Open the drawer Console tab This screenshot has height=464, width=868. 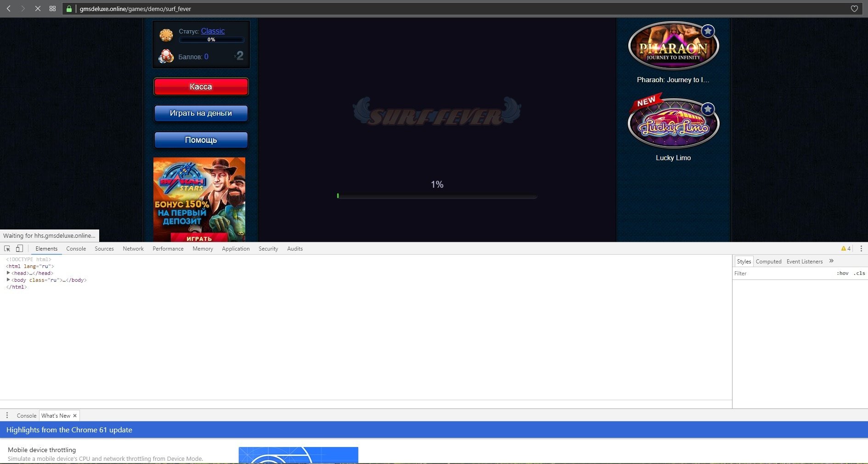(x=27, y=416)
